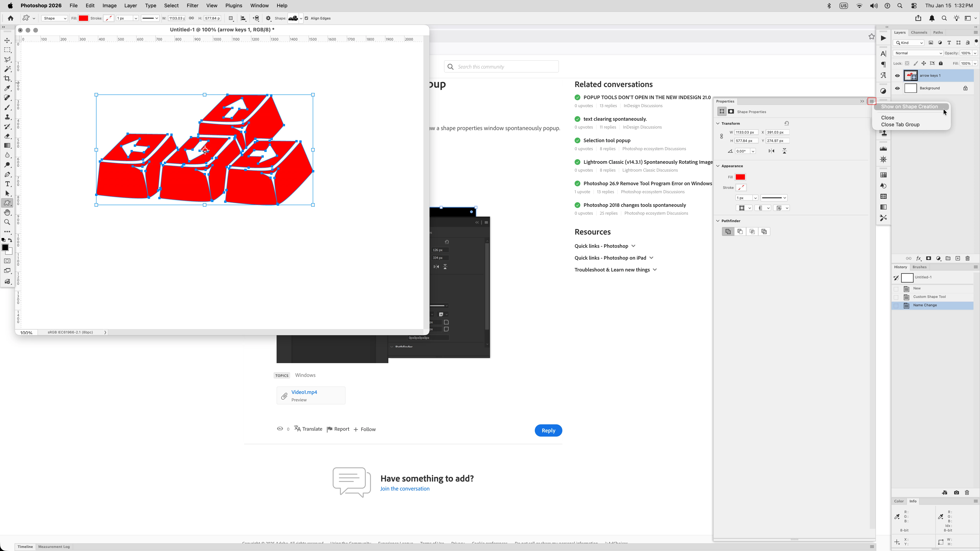Select the Crop tool
The width and height of the screenshot is (980, 551).
click(x=7, y=79)
